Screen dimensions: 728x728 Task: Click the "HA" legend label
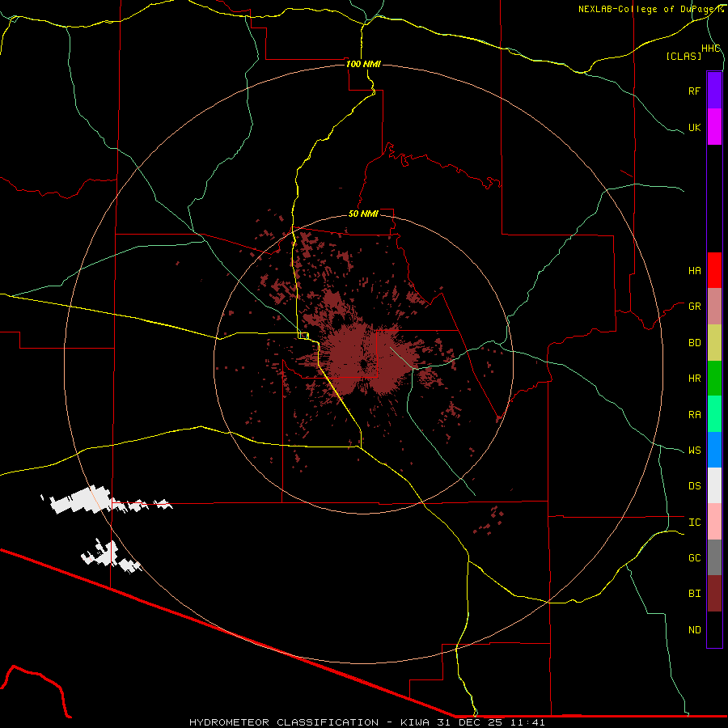tap(694, 271)
